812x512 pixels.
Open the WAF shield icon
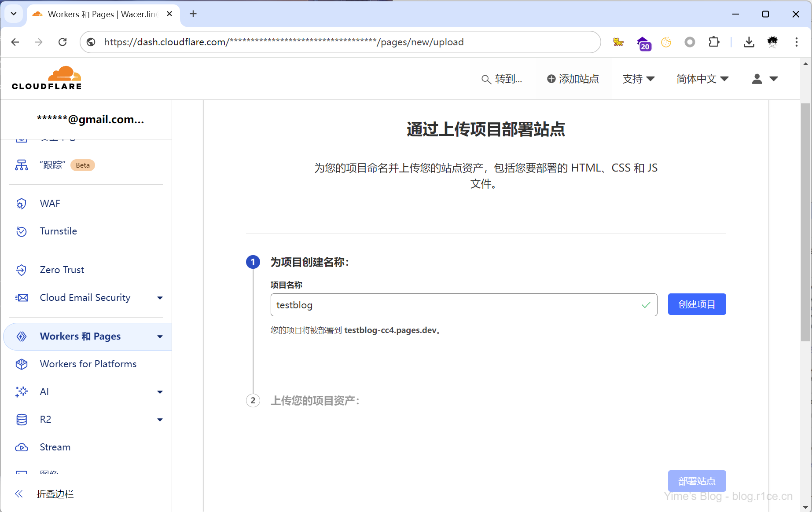click(22, 204)
